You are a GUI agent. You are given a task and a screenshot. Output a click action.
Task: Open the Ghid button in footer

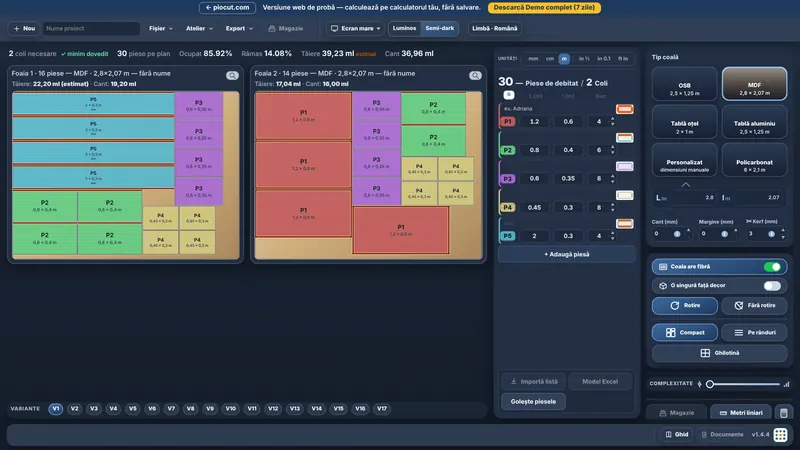click(x=677, y=435)
